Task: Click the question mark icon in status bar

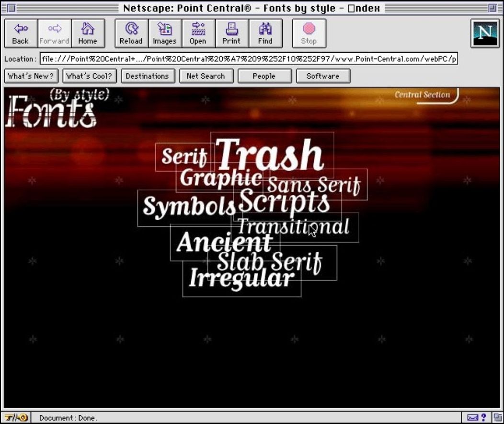Action: pyautogui.click(x=484, y=418)
